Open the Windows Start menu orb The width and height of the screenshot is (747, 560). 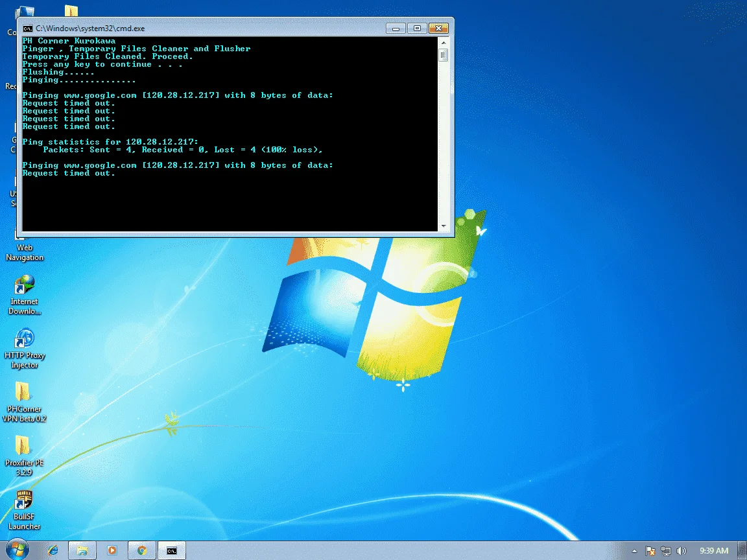point(18,550)
